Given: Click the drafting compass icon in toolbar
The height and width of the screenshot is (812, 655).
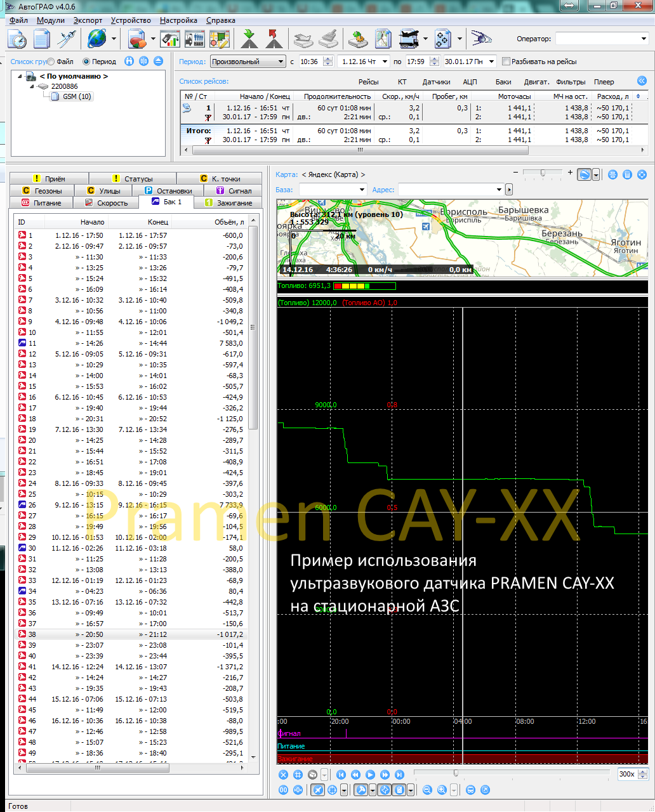Looking at the screenshot, I should [67, 39].
